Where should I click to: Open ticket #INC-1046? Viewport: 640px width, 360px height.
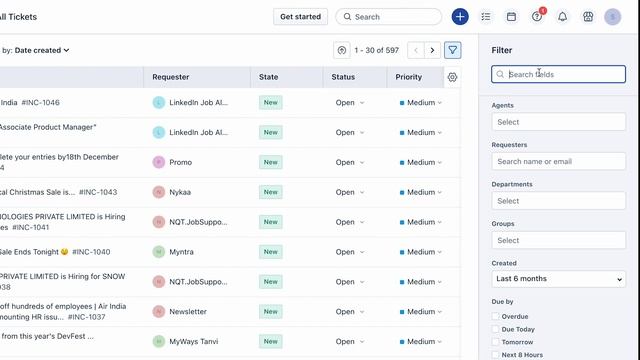(30, 102)
